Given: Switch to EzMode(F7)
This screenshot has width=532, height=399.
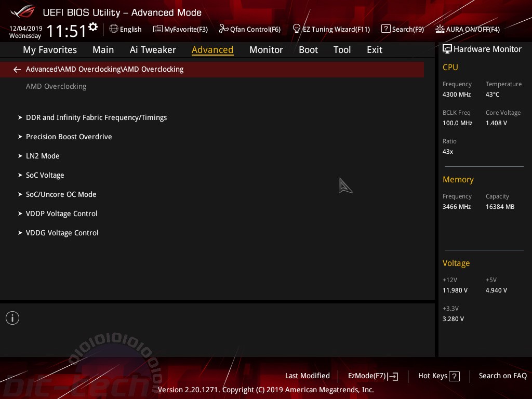Looking at the screenshot, I should point(367,376).
